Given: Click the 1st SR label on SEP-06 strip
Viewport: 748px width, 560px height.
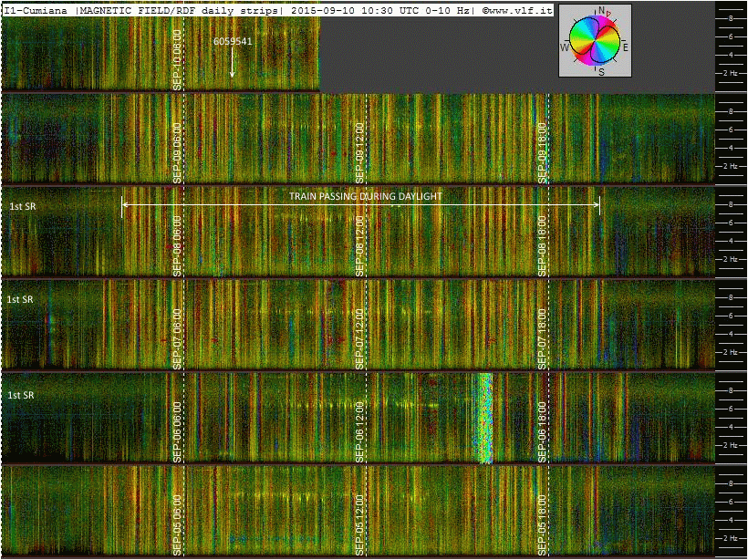Looking at the screenshot, I should [x=20, y=394].
